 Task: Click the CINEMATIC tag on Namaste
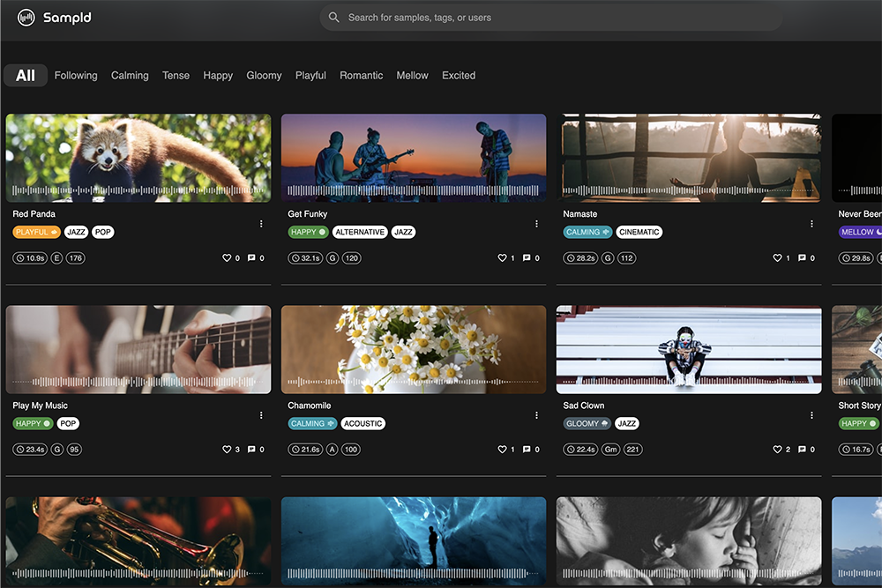click(x=639, y=232)
